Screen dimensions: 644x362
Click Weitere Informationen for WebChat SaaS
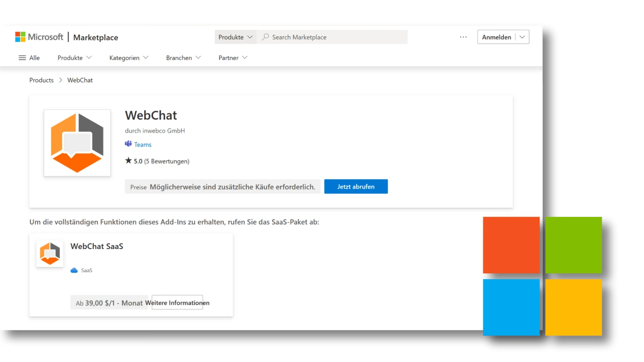click(x=177, y=302)
